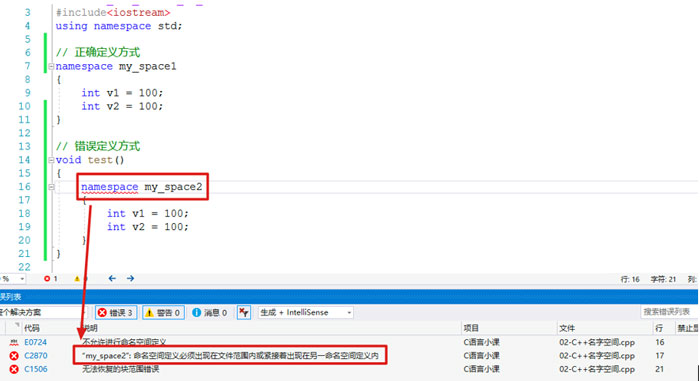The width and height of the screenshot is (700, 381).
Task: Click the // 正确定义方式 comment
Action: [x=98, y=52]
